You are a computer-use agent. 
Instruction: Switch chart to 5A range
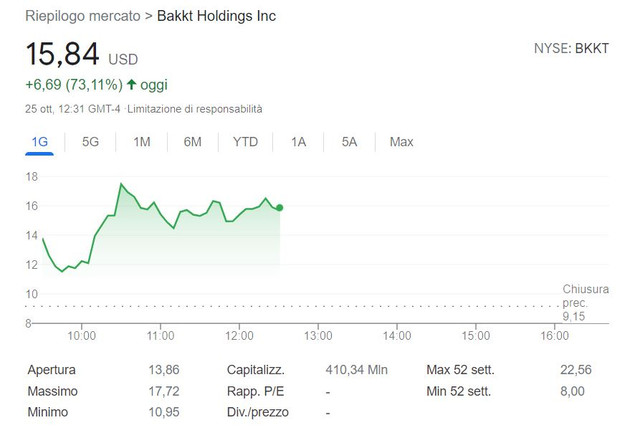[x=349, y=142]
